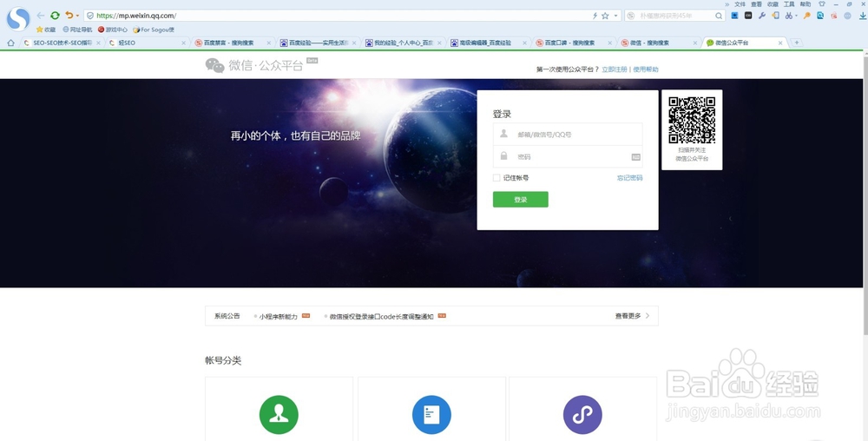The height and width of the screenshot is (441, 868).
Task: Click the 密码 password field
Action: [568, 156]
